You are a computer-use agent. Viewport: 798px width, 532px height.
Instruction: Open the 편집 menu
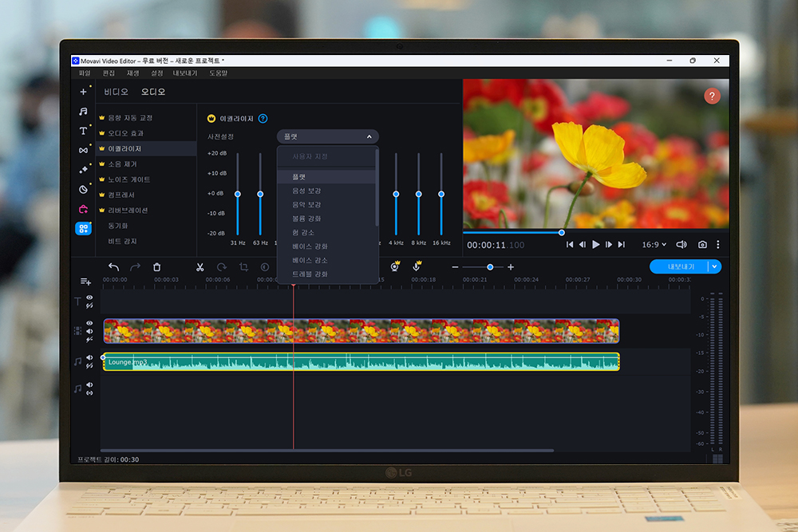(109, 73)
